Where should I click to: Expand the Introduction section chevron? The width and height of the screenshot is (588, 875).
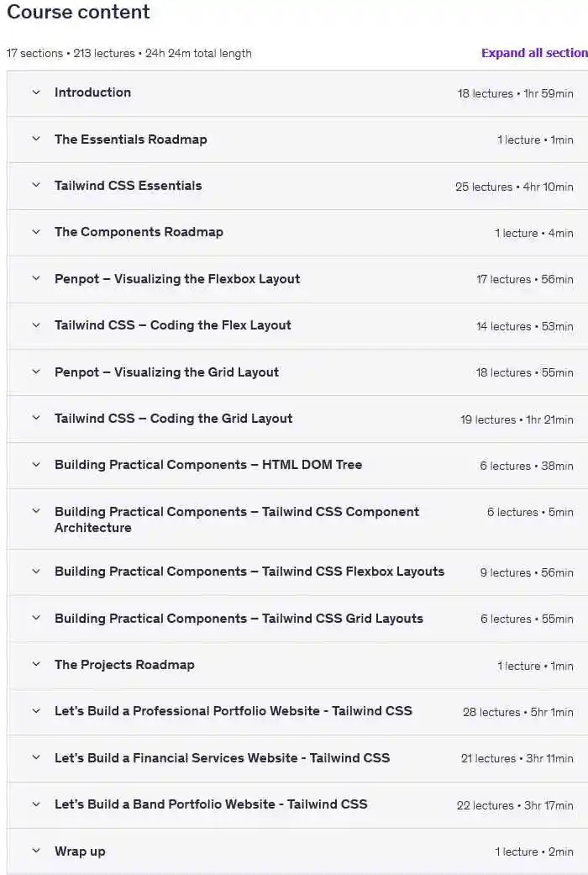pyautogui.click(x=35, y=92)
